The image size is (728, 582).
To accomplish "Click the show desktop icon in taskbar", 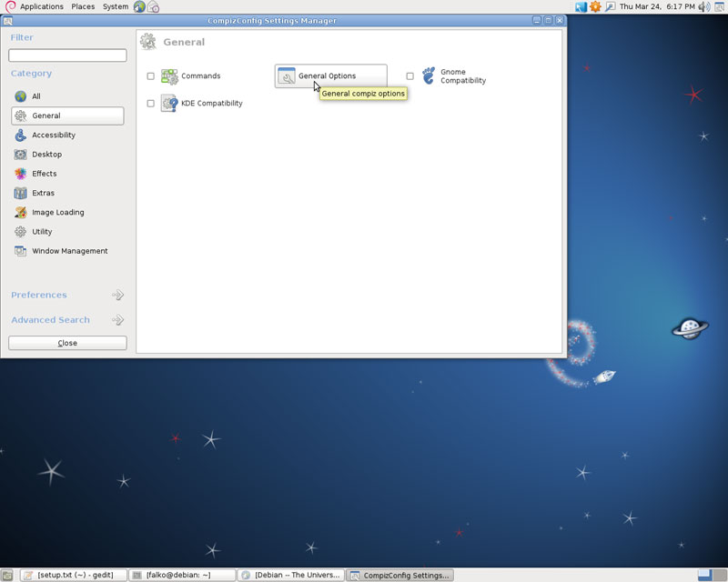I will pos(7,576).
